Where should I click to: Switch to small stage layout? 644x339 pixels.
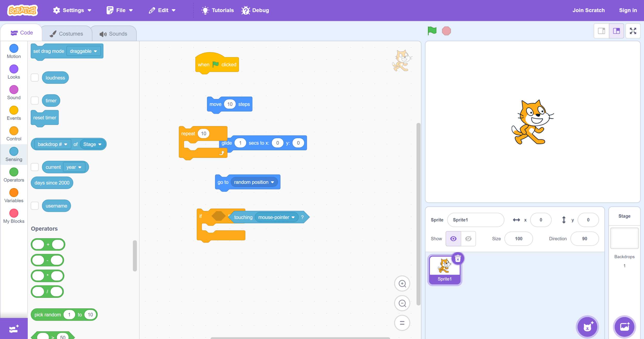point(601,31)
